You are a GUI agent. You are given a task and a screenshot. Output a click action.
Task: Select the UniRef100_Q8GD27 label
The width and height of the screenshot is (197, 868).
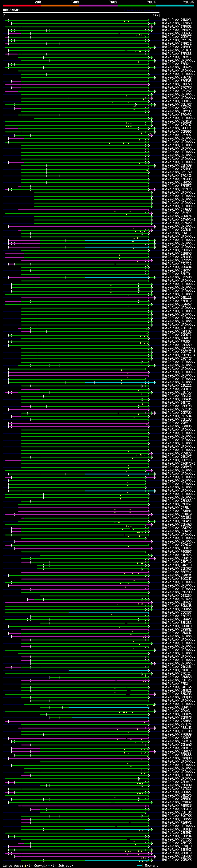[176, 792]
